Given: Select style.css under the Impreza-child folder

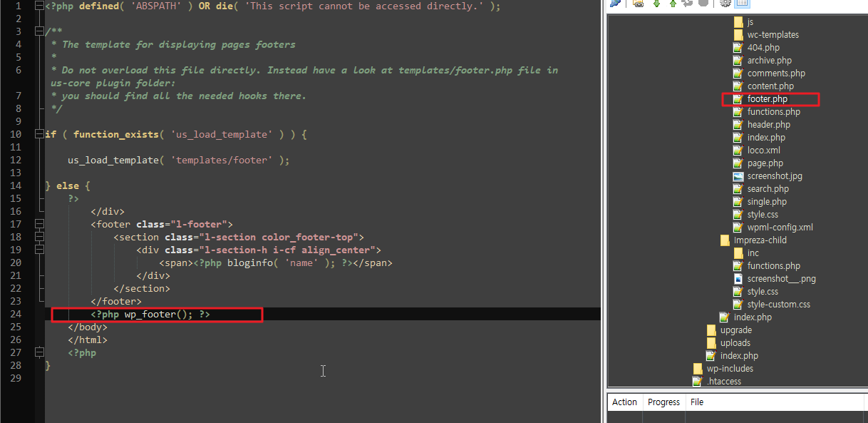Looking at the screenshot, I should click(x=763, y=291).
